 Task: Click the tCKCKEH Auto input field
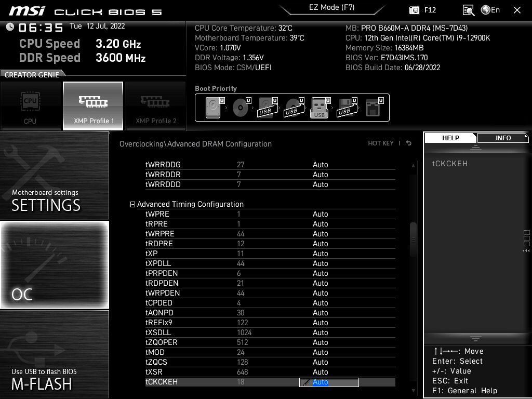(329, 382)
